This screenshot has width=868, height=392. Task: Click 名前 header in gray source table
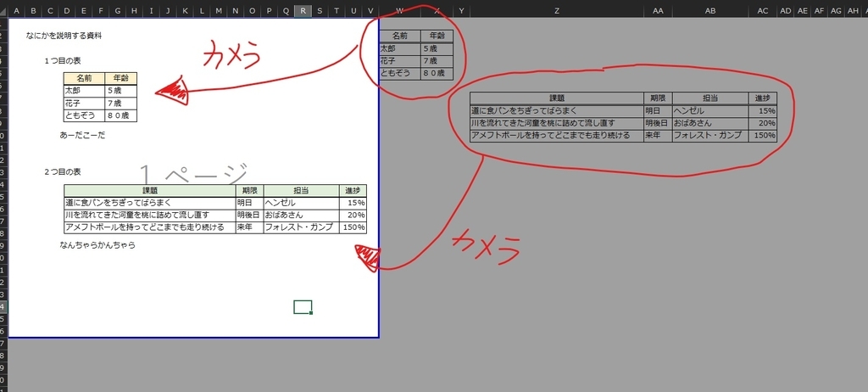pos(400,36)
